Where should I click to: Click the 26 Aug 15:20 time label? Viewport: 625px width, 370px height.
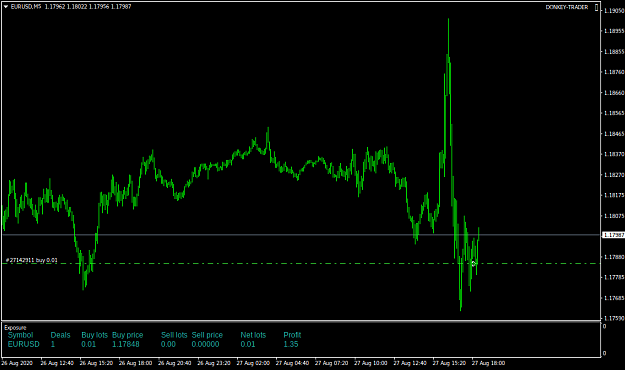[x=96, y=363]
